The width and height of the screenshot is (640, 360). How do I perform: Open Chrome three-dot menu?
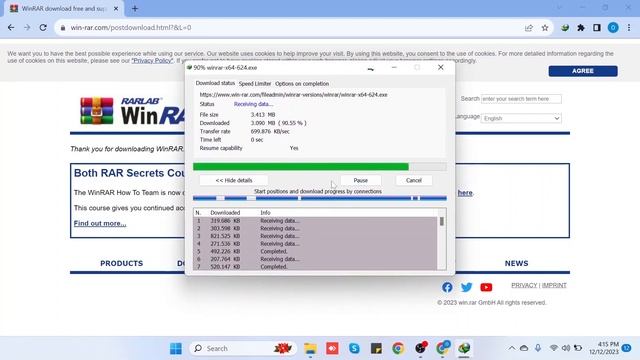pos(629,28)
